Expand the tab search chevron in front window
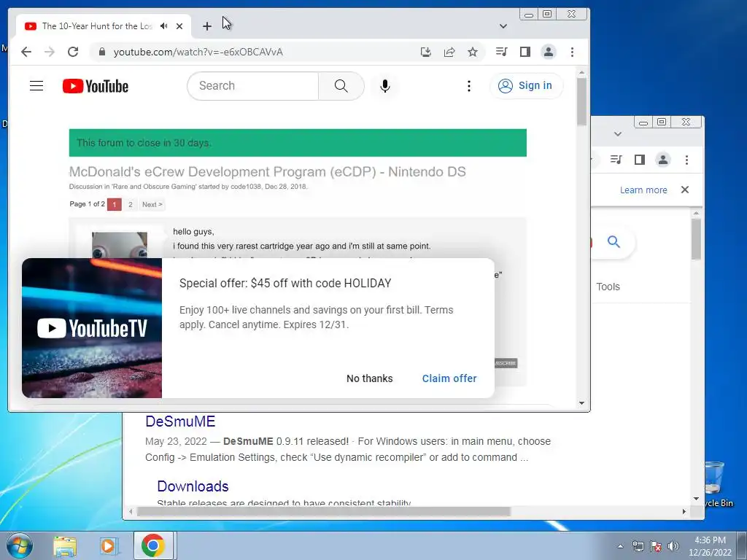This screenshot has width=747, height=560. [x=503, y=26]
